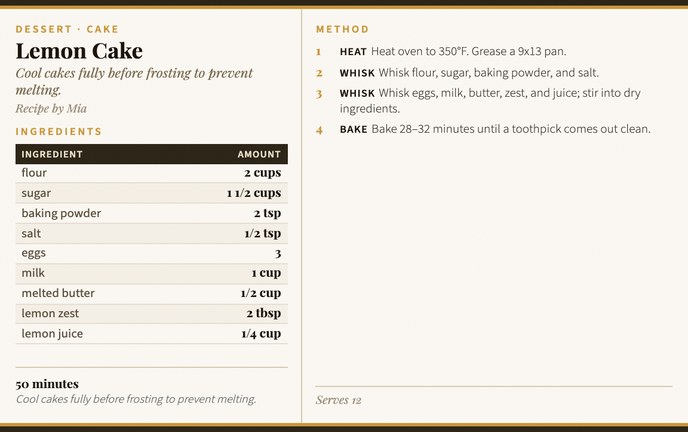Select the sugar ingredient row
The width and height of the screenshot is (688, 432).
(151, 193)
